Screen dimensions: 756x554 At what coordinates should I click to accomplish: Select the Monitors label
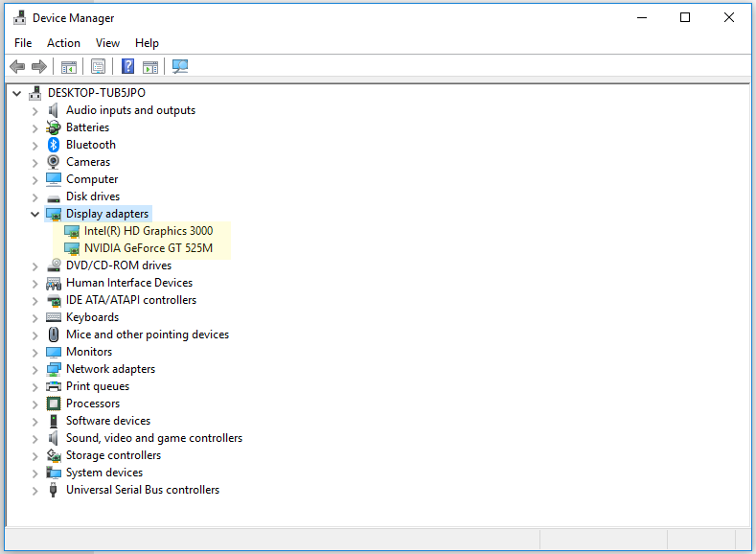tap(89, 352)
